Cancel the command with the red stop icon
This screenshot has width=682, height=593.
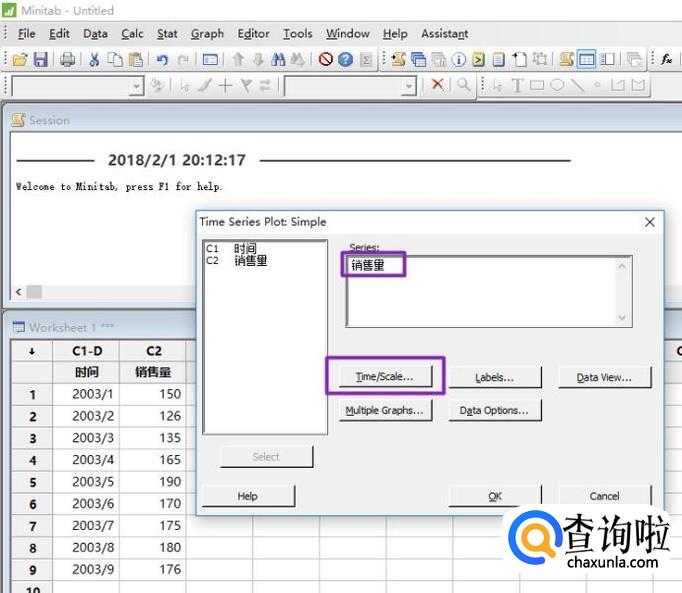click(325, 59)
